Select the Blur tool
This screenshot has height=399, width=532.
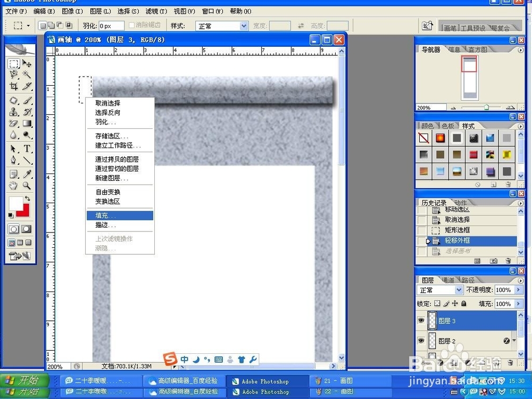coord(14,135)
